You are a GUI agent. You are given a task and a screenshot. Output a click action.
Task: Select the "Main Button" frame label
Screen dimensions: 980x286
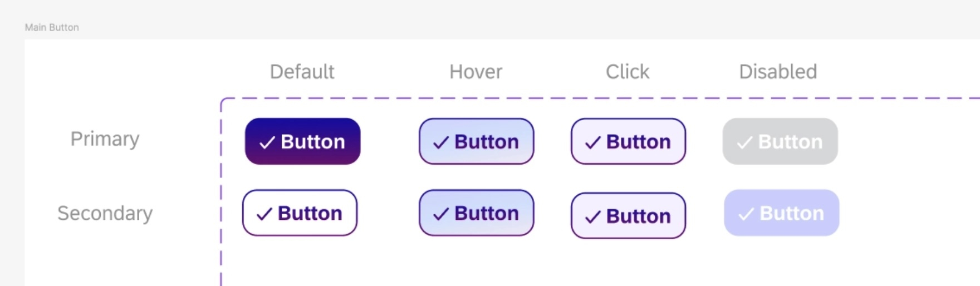[x=52, y=27]
